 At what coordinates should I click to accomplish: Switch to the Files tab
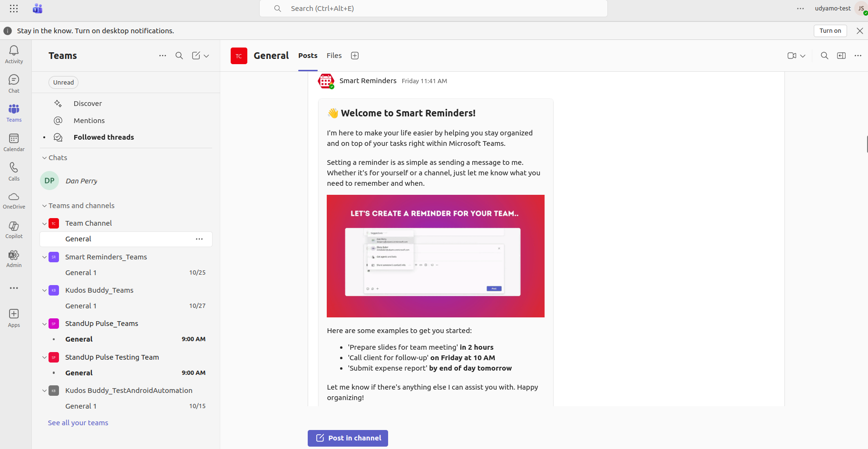pyautogui.click(x=334, y=56)
